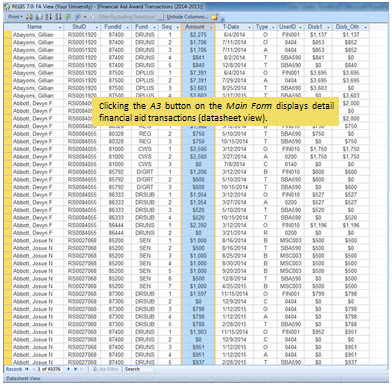Select the Amount cell showing $841
The width and height of the screenshot is (392, 384).
(x=199, y=58)
